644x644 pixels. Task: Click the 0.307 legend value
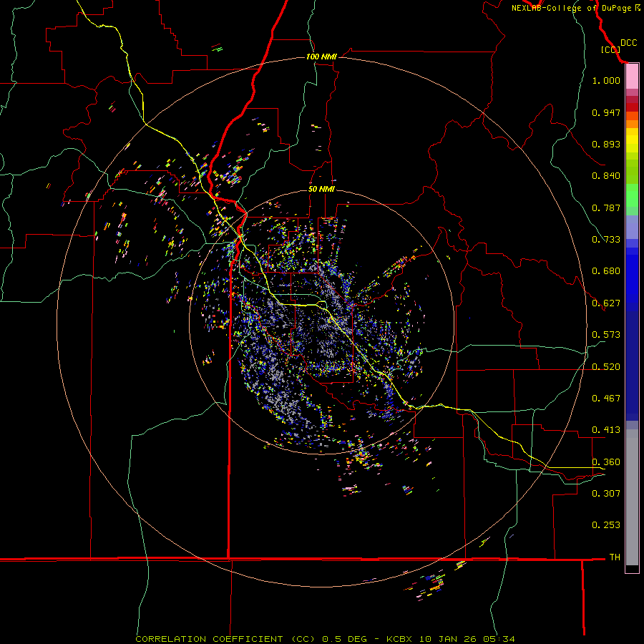click(606, 493)
